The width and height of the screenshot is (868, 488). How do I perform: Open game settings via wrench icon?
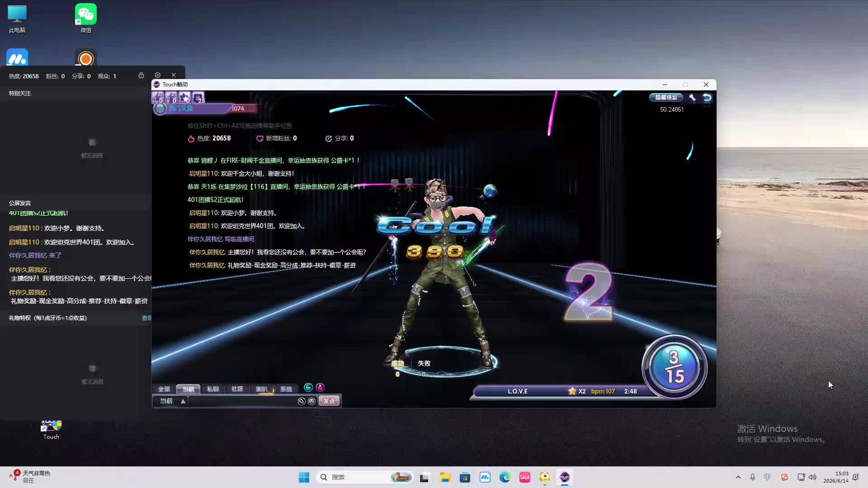692,97
